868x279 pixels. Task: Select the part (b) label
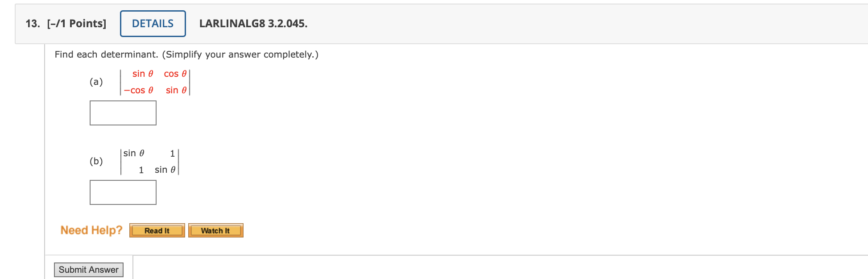[96, 161]
